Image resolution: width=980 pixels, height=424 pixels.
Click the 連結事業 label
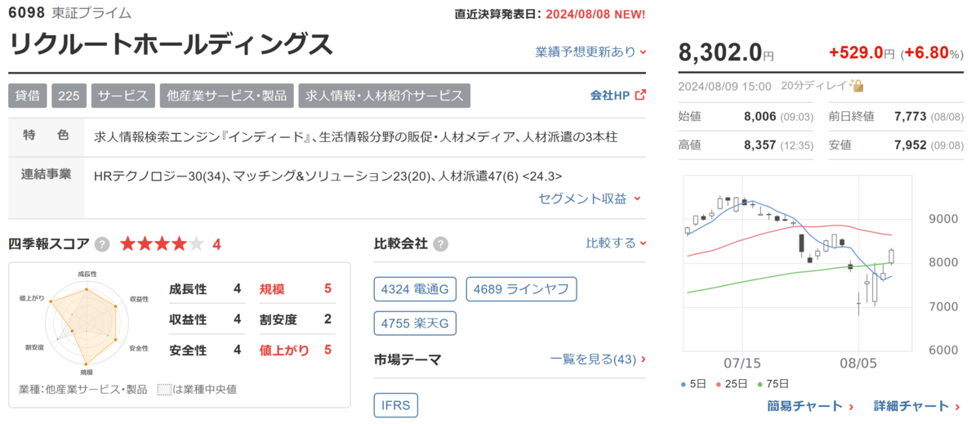tap(46, 175)
